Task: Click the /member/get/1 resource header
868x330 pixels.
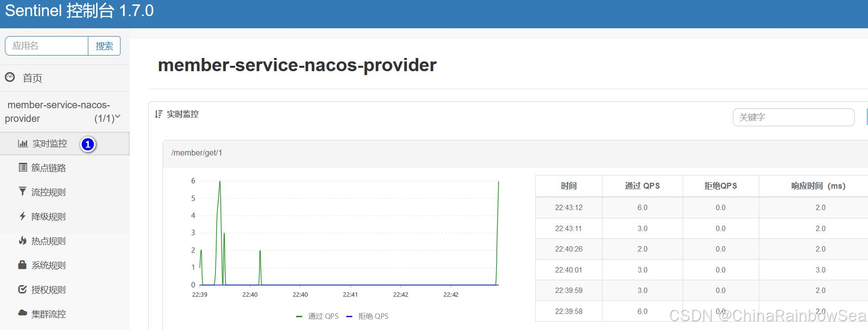Action: 197,153
